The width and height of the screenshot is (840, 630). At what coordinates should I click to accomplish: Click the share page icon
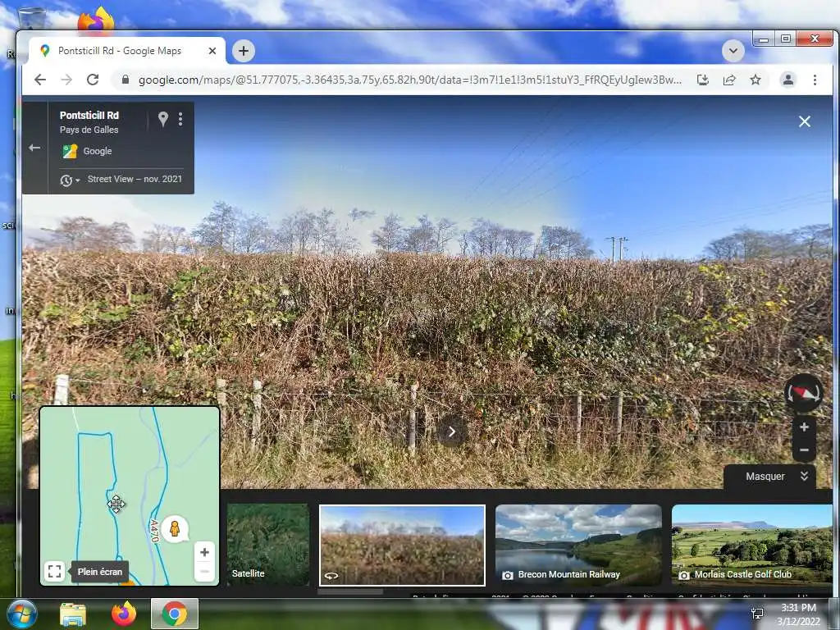point(729,80)
